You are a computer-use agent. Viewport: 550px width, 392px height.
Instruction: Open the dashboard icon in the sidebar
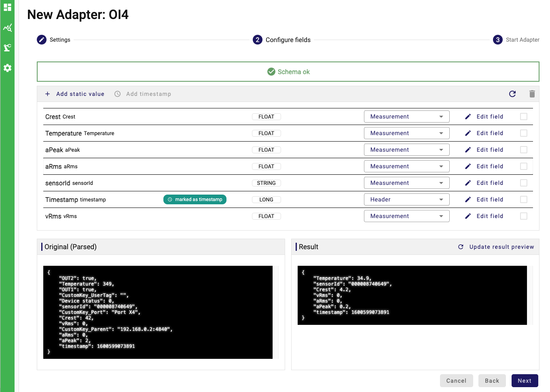(7, 7)
